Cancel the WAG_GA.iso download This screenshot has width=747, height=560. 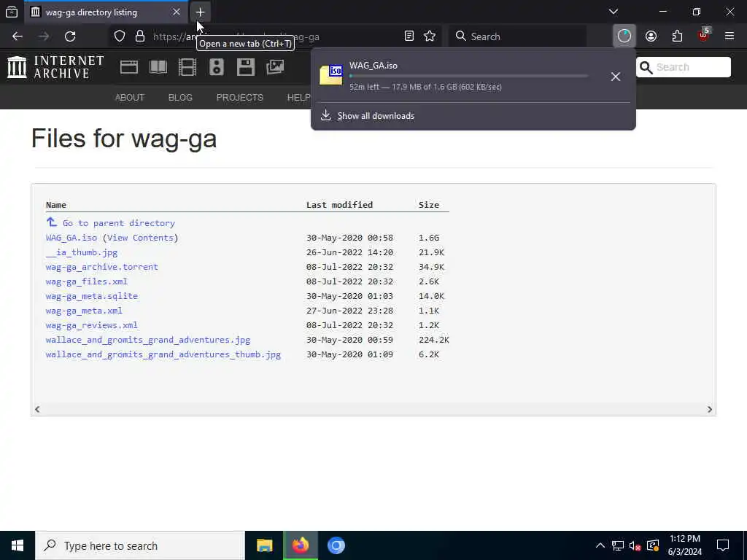pos(616,77)
